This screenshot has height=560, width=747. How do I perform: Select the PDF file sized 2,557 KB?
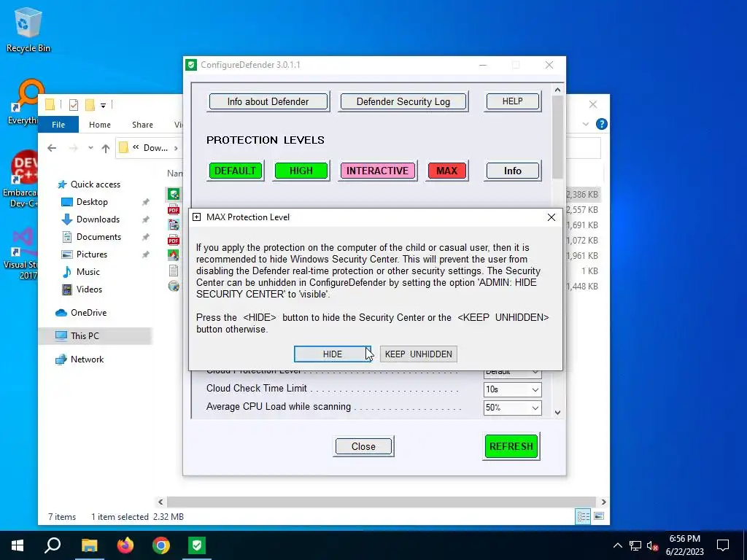click(x=174, y=209)
